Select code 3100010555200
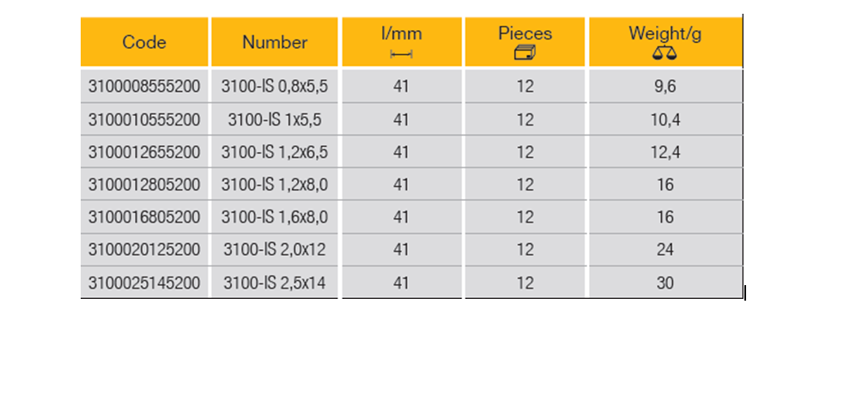 [x=144, y=119]
